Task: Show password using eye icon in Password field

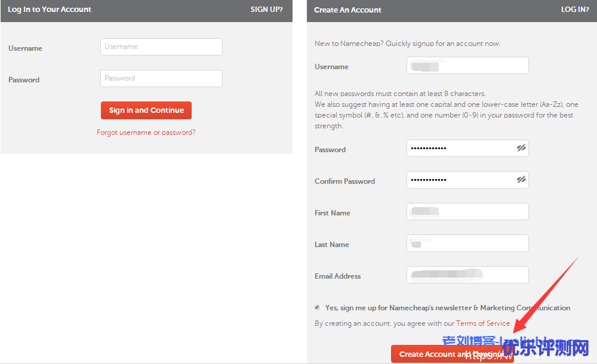Action: tap(521, 149)
